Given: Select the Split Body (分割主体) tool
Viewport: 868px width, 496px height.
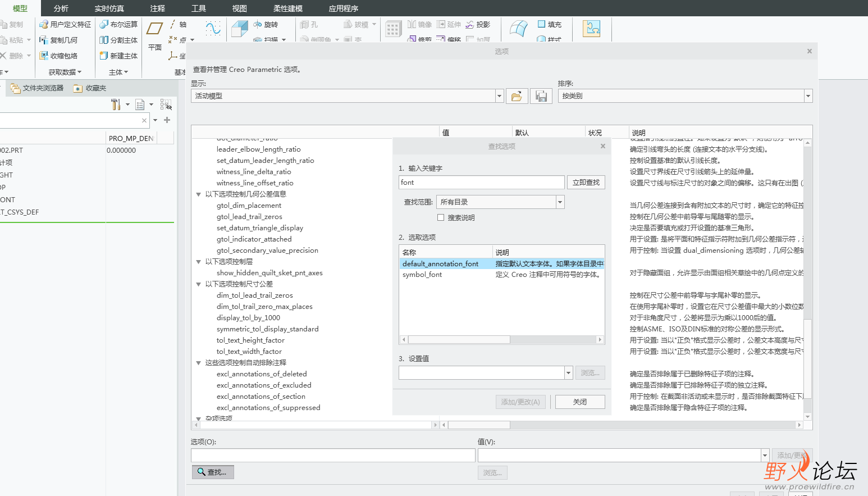Looking at the screenshot, I should click(118, 40).
